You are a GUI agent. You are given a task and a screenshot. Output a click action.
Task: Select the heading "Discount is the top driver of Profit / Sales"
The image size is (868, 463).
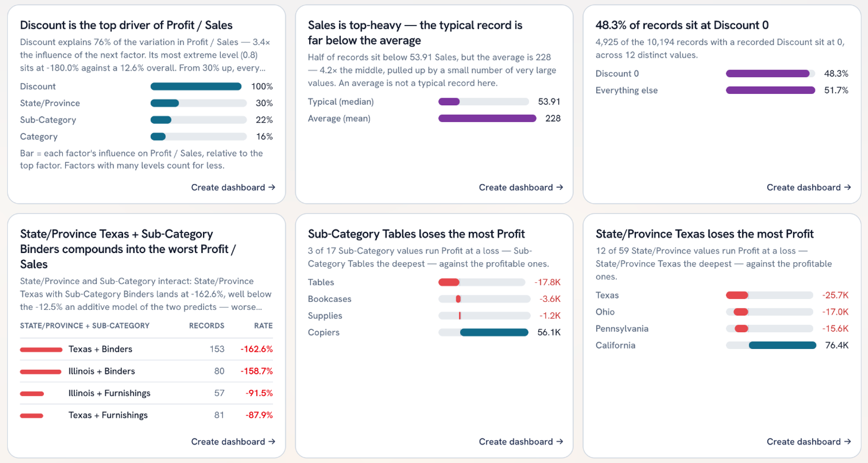(126, 25)
